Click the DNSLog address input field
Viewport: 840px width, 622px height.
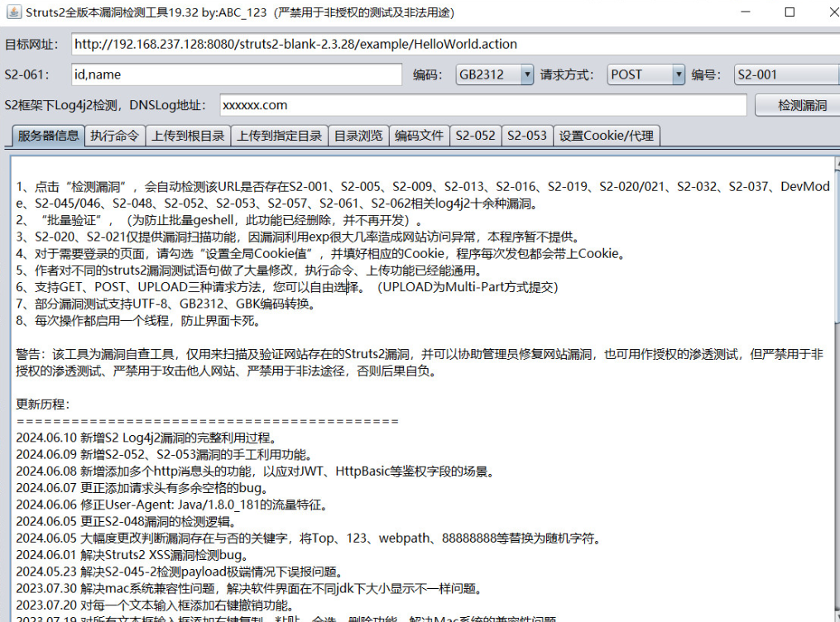coord(482,105)
